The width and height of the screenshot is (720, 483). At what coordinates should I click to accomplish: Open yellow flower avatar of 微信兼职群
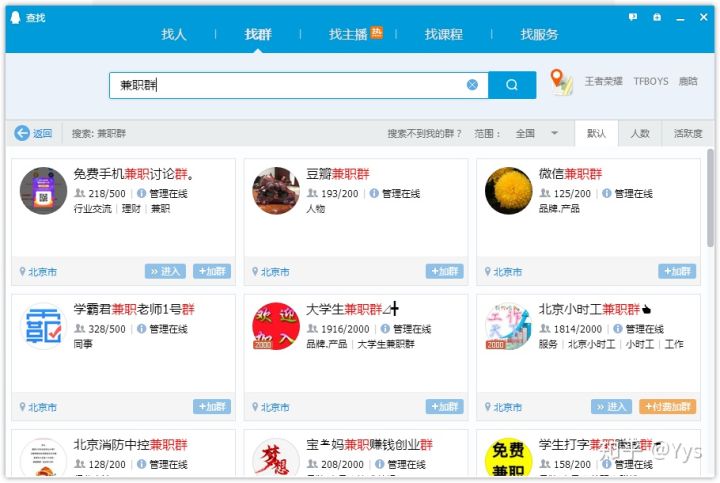(508, 191)
